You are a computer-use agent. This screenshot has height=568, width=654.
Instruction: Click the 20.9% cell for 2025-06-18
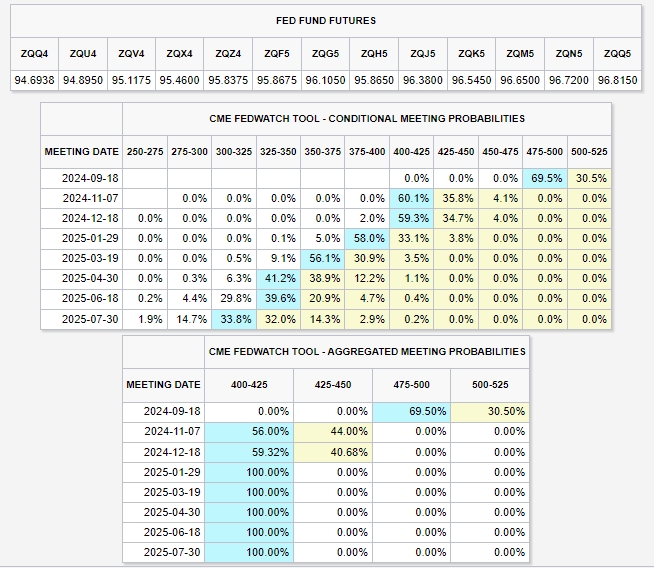pyautogui.click(x=324, y=299)
